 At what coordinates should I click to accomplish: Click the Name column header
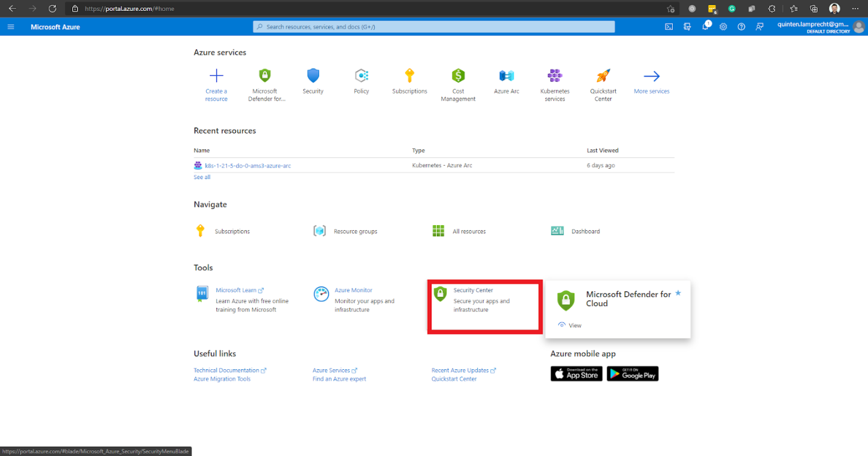pos(201,151)
